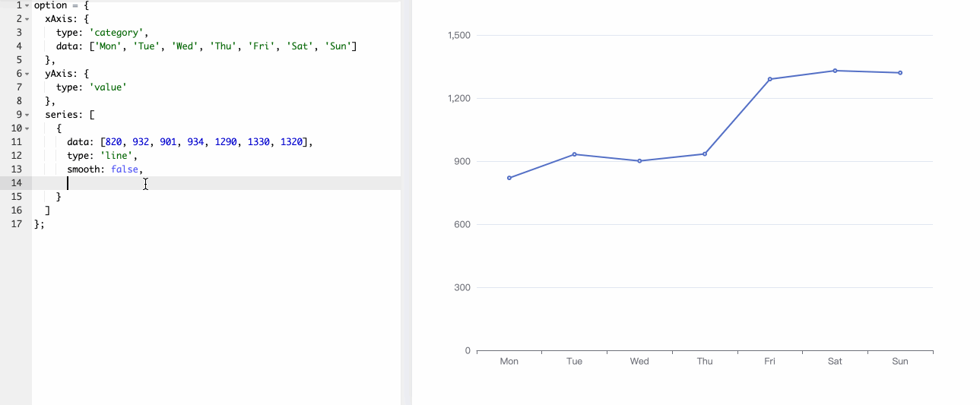This screenshot has height=405, width=980.
Task: Click the Fri data point on the line
Action: (769, 79)
